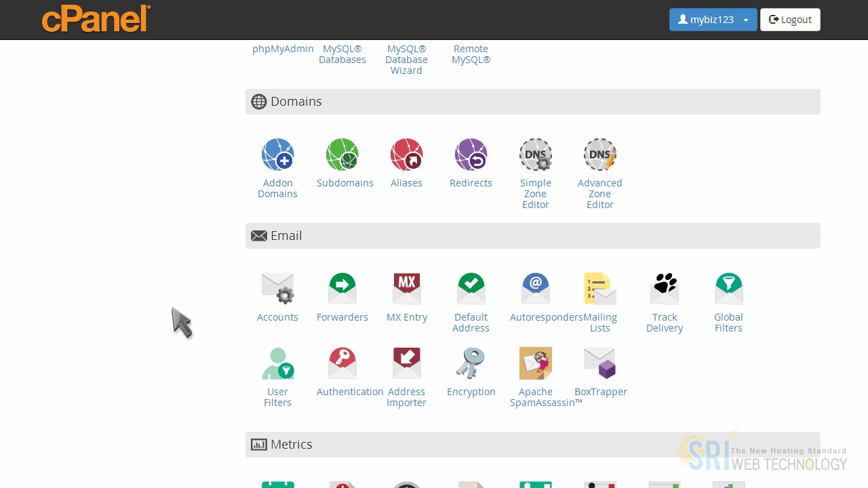Open the User Filters icon
The height and width of the screenshot is (488, 868).
click(x=277, y=364)
